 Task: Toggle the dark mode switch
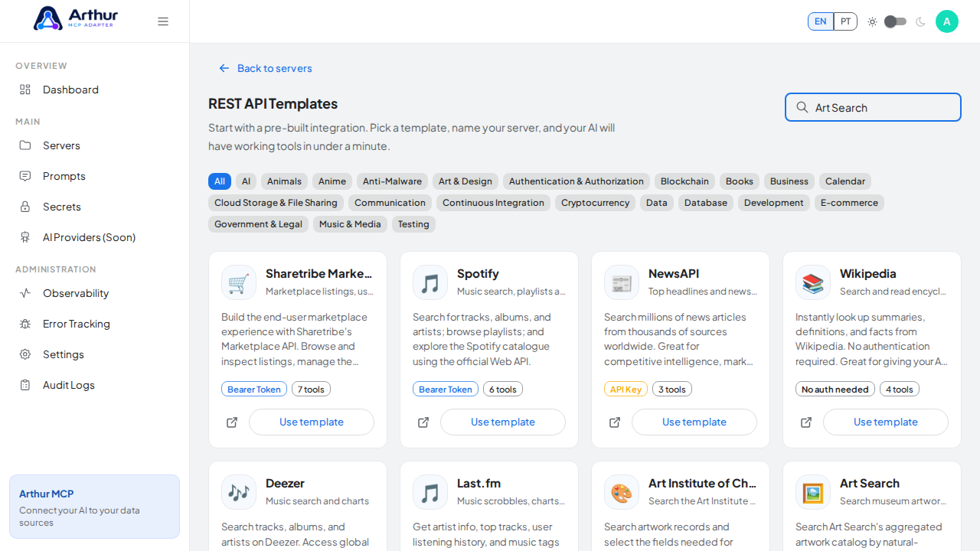pyautogui.click(x=896, y=21)
